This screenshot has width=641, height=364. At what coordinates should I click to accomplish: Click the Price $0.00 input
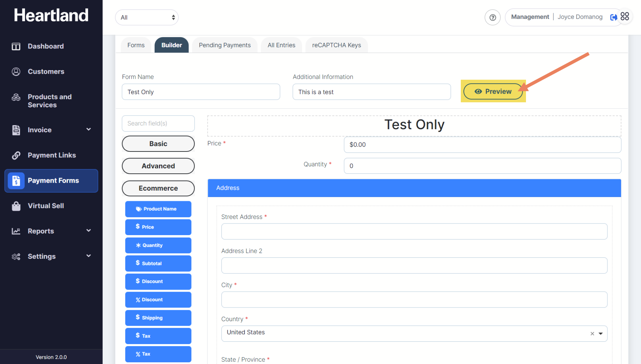[x=482, y=145]
